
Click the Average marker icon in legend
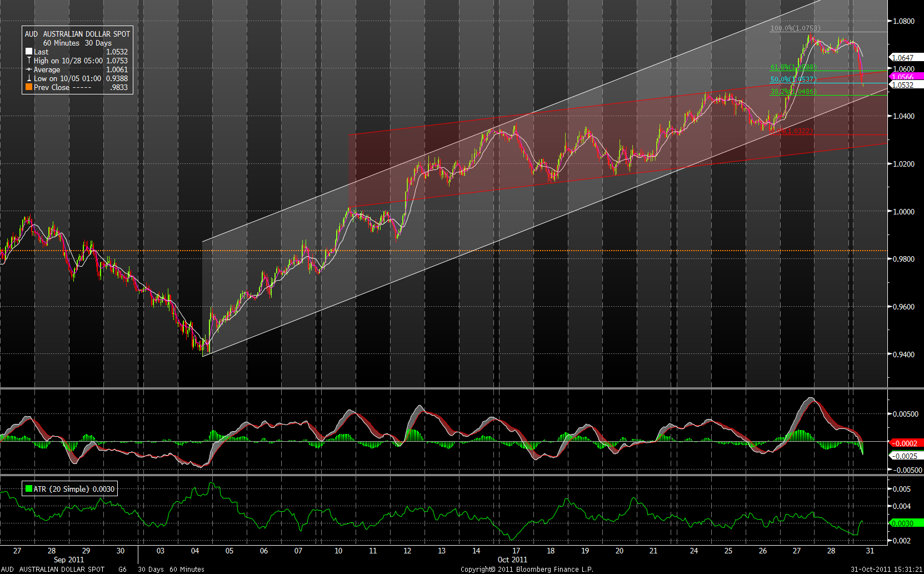(x=29, y=69)
